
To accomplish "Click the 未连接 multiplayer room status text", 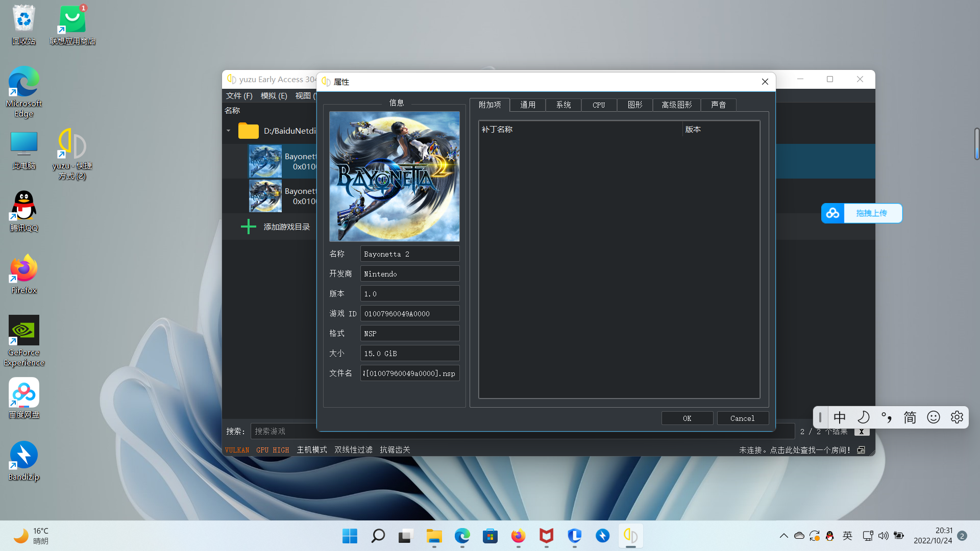I will click(795, 450).
